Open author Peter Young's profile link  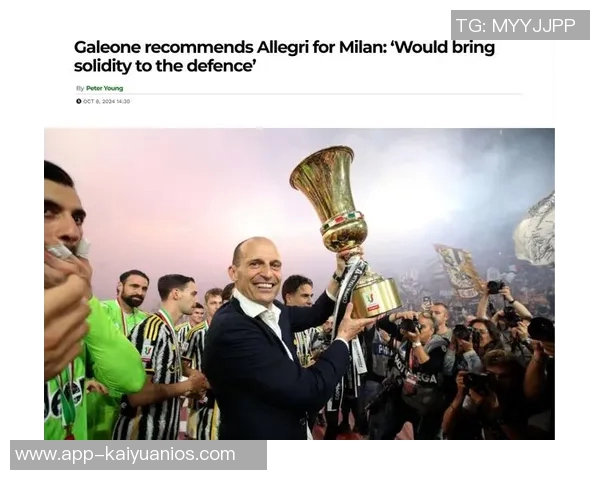pyautogui.click(x=104, y=88)
